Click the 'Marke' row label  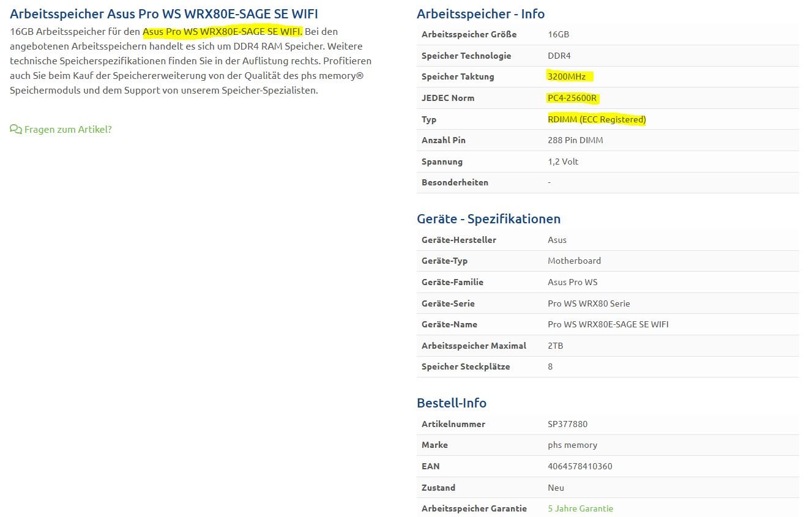pyautogui.click(x=434, y=445)
